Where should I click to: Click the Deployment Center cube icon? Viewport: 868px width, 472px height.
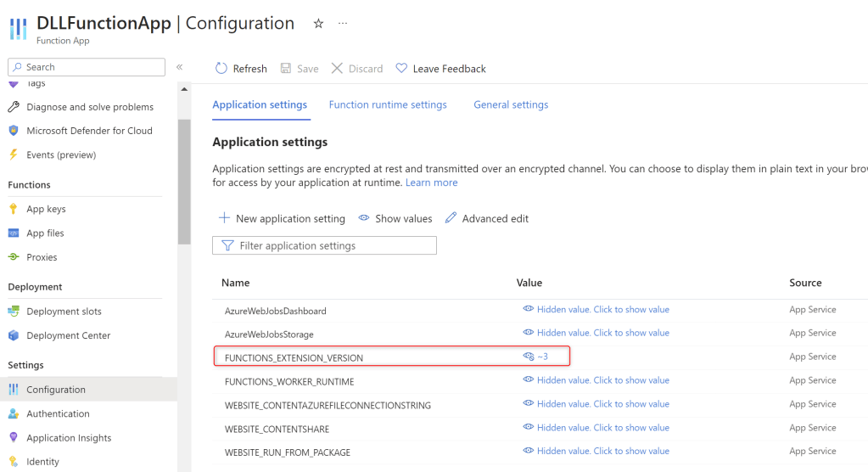point(14,335)
